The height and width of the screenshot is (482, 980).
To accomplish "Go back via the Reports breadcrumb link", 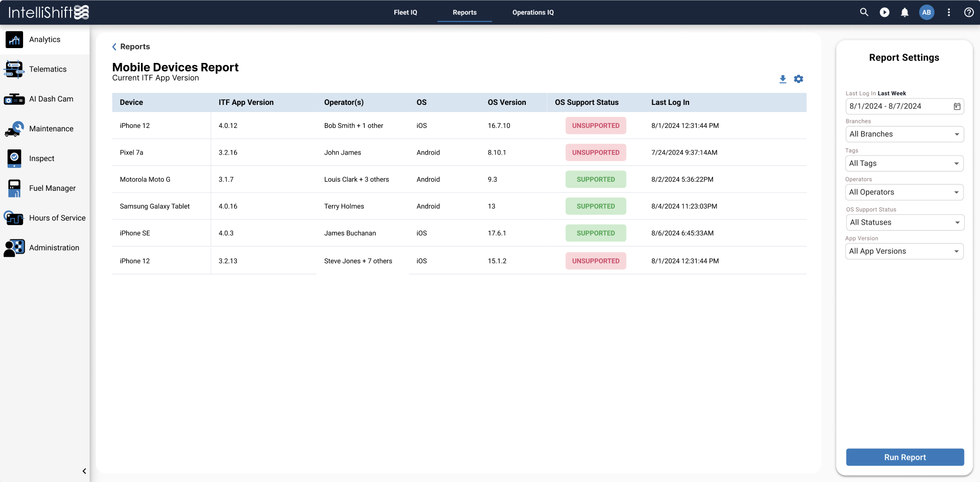I will 131,47.
